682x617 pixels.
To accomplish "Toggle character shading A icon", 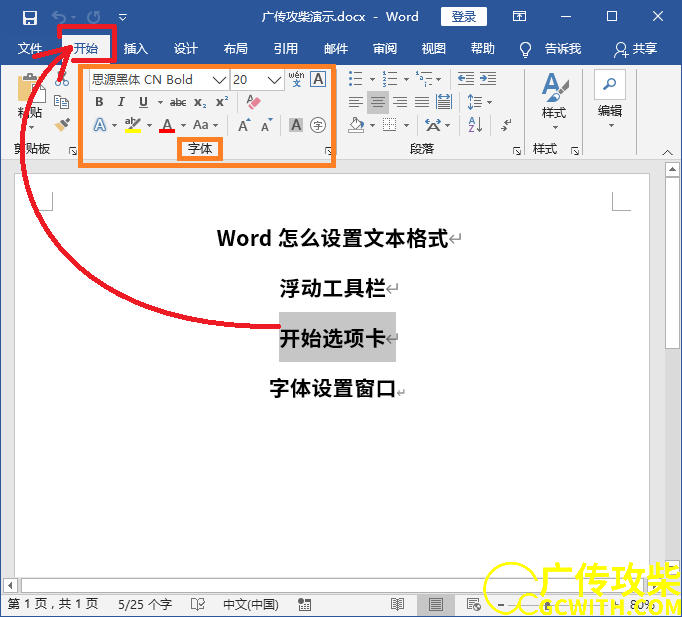I will tap(296, 125).
